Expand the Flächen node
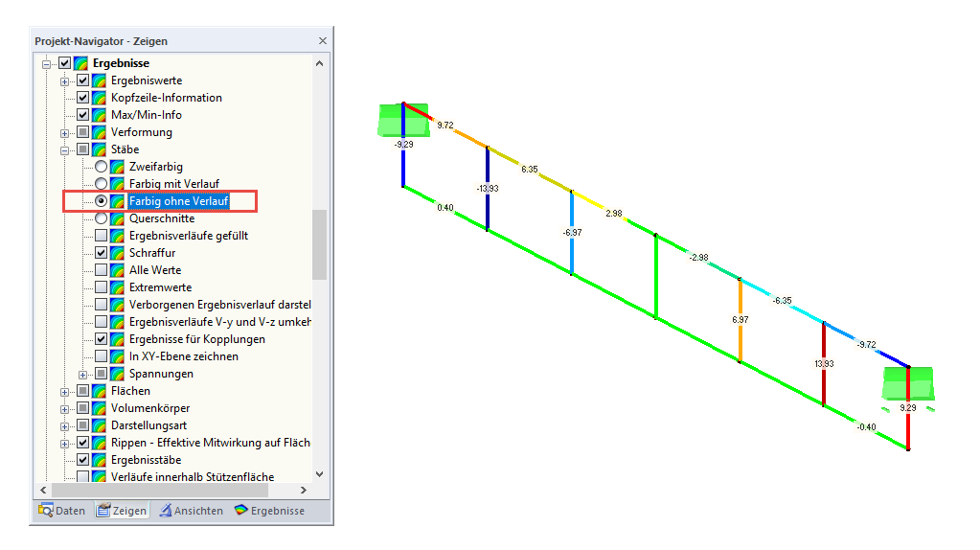Viewport: 980px width, 550px height. [x=64, y=392]
